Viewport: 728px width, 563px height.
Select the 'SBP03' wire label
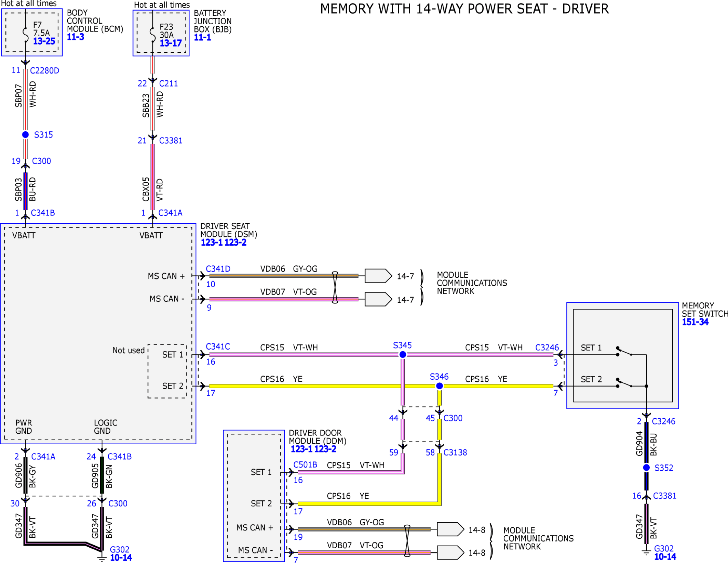[18, 189]
